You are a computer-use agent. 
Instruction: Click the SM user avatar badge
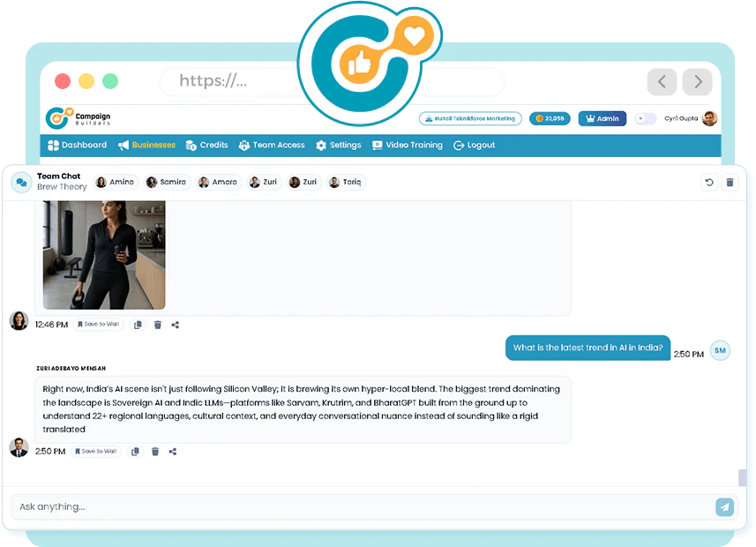(721, 350)
